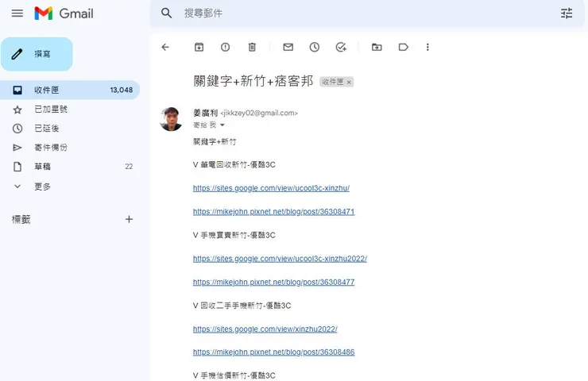
Task: Click text line 筆電回收新竹-優酷3C
Action: pyautogui.click(x=238, y=164)
